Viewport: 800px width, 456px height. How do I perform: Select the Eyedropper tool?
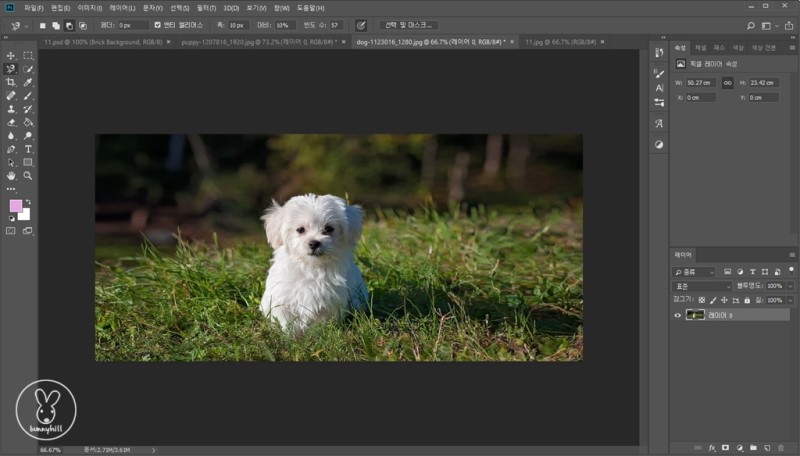pyautogui.click(x=28, y=82)
